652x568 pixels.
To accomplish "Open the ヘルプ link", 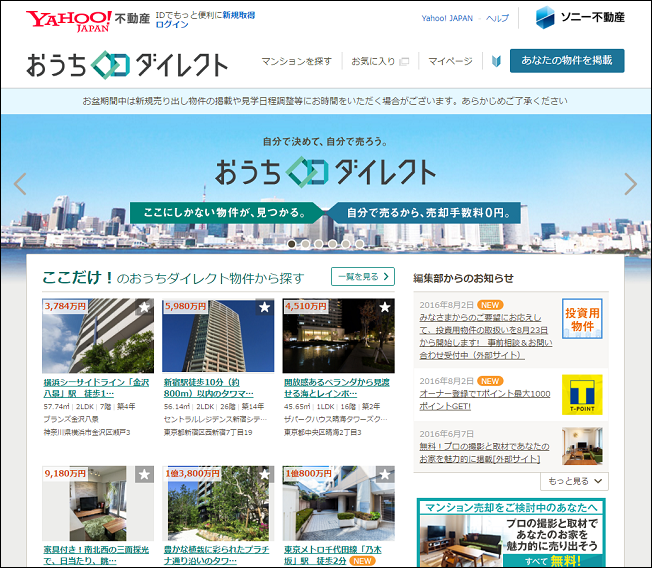I will 497,18.
